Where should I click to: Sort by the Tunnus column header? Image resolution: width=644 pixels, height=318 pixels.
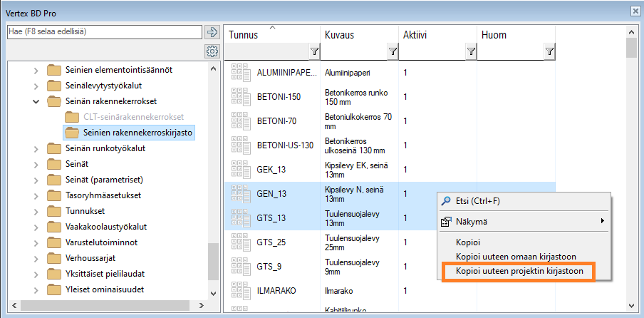coord(244,34)
